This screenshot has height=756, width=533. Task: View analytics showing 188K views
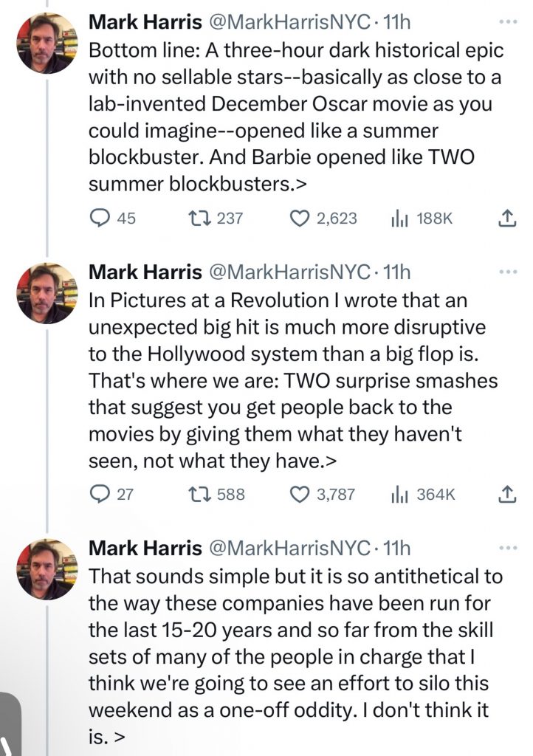tap(399, 218)
